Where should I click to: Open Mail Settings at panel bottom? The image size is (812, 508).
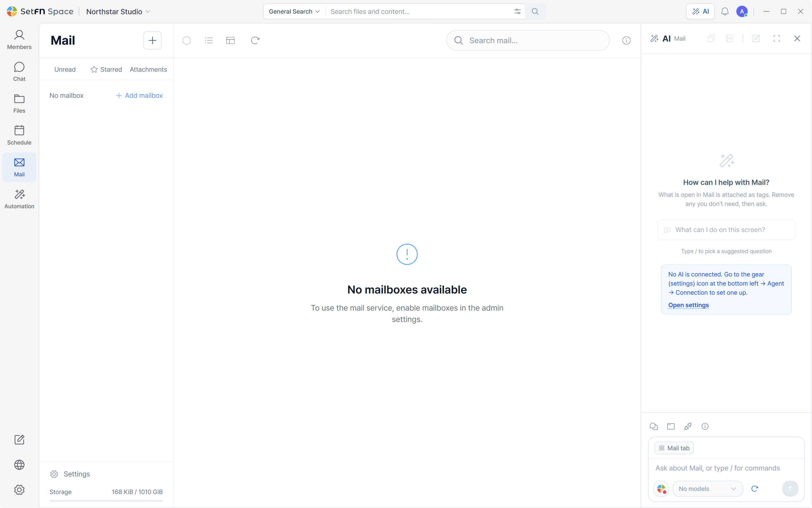(x=70, y=474)
